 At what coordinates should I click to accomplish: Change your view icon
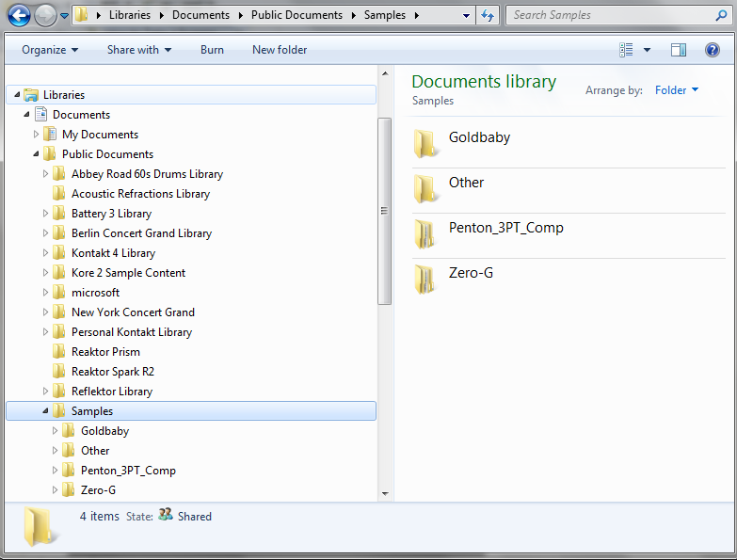coord(626,50)
